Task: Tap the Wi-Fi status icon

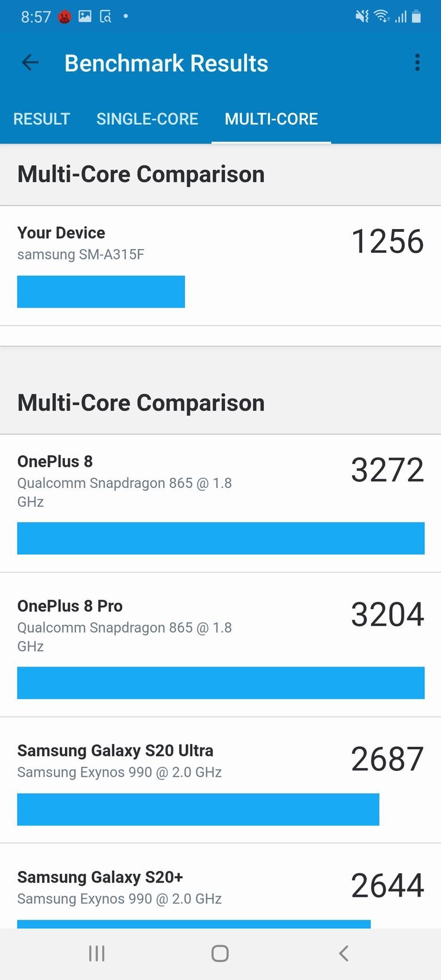Action: pos(381,16)
